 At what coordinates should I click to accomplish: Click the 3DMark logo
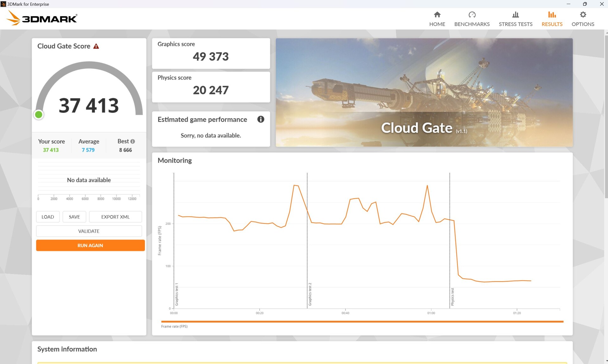[x=42, y=18]
